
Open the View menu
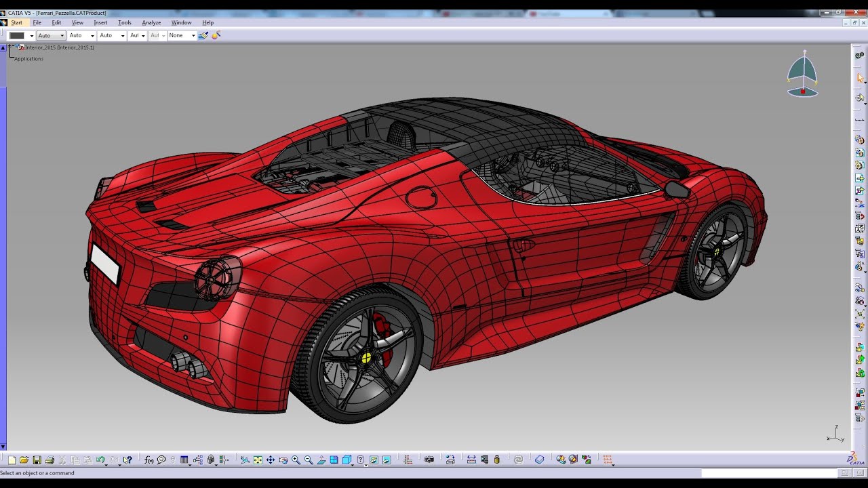click(x=77, y=22)
